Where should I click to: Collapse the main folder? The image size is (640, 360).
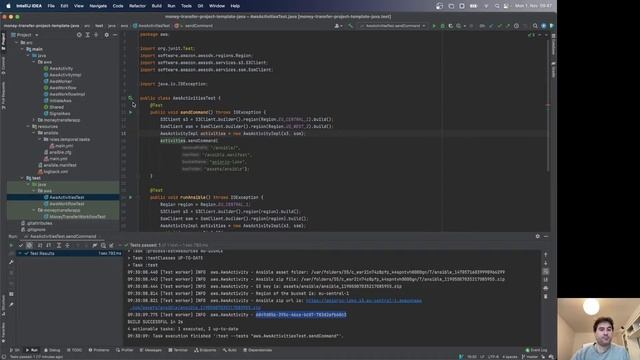(22, 49)
